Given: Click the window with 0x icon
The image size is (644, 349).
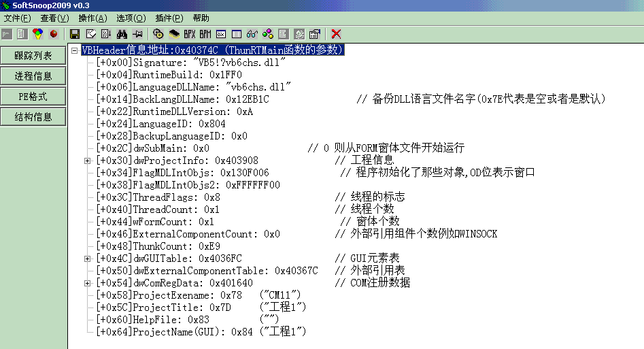Looking at the screenshot, I should click(x=221, y=34).
